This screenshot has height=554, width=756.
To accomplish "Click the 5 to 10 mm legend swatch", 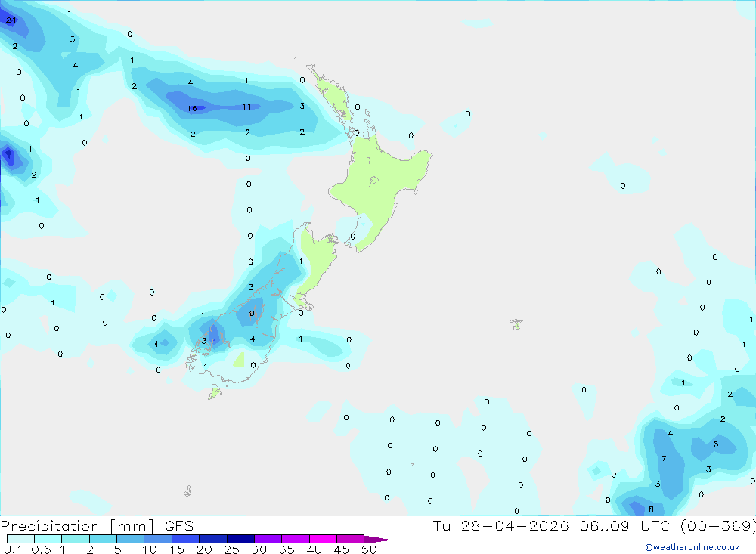I will 130,539.
